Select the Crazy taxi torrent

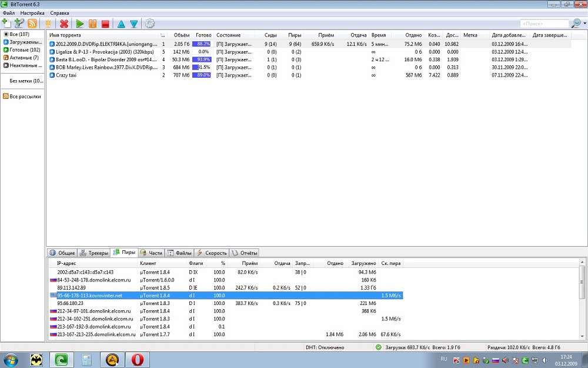click(x=310, y=75)
